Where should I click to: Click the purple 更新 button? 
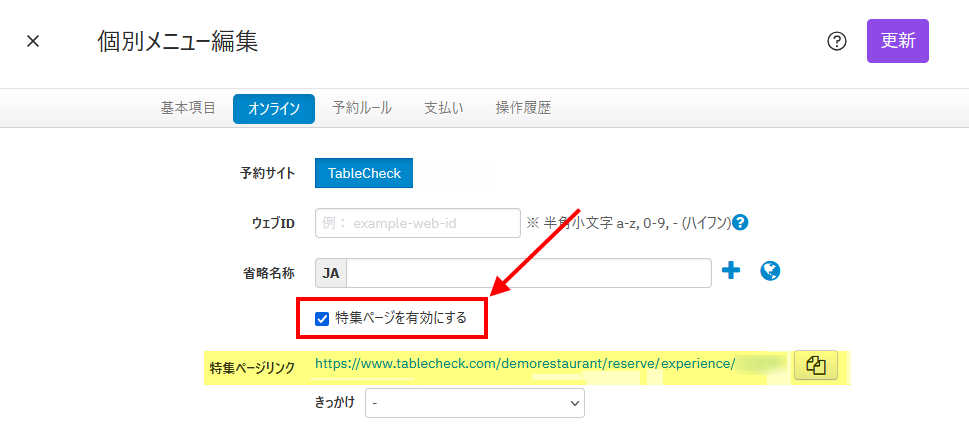click(897, 41)
